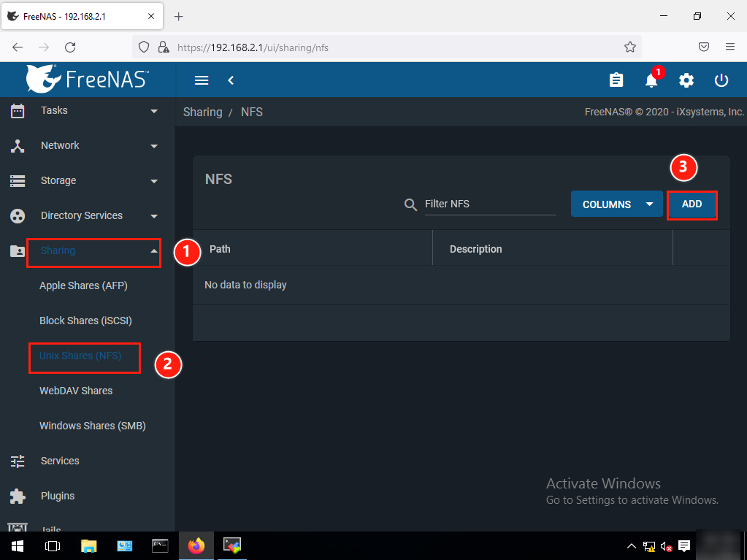Click the Services sliders icon
The width and height of the screenshot is (747, 560).
18,461
